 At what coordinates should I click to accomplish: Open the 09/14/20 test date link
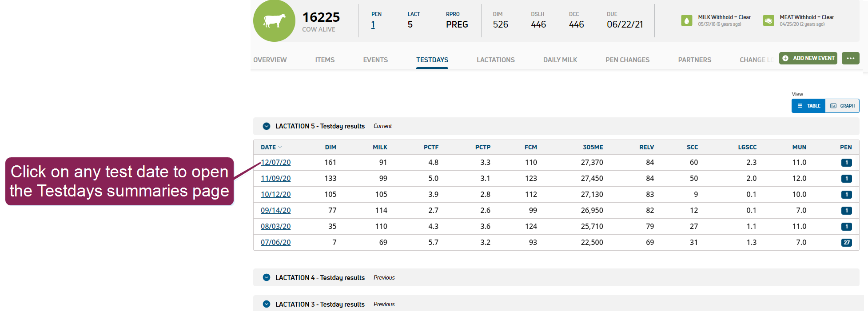pyautogui.click(x=275, y=211)
